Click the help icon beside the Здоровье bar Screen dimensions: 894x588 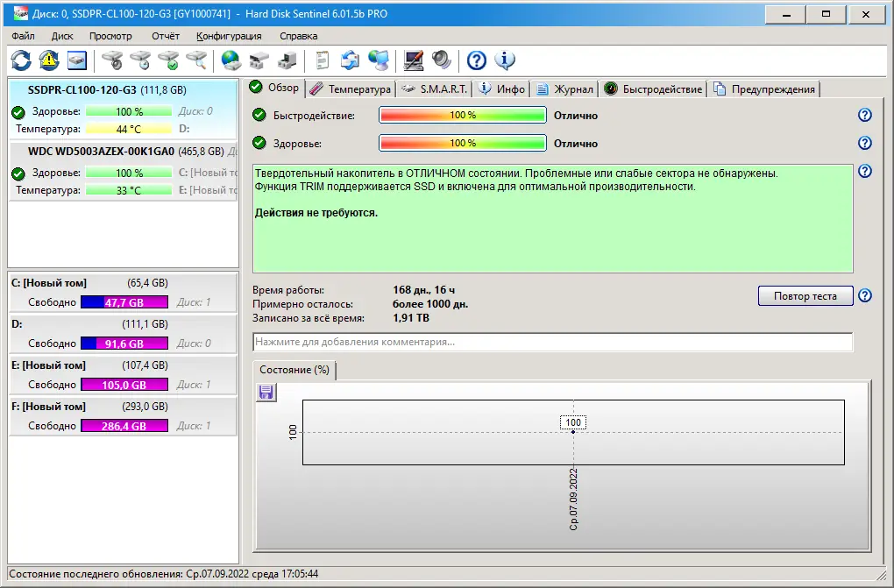865,143
